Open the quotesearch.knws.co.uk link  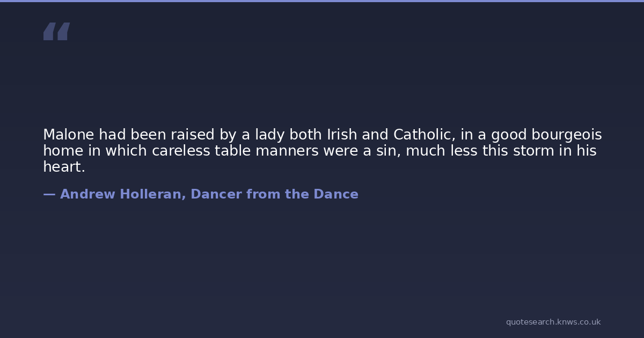(x=553, y=322)
